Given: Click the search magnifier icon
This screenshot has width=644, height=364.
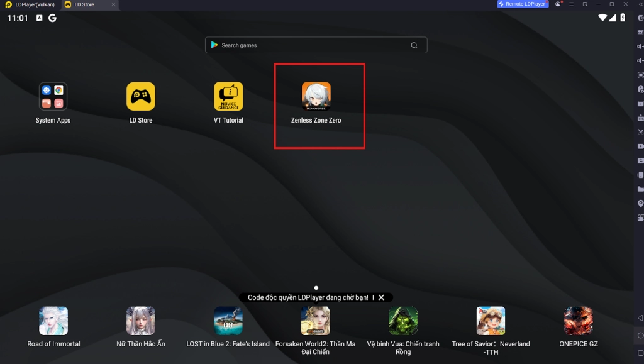Looking at the screenshot, I should tap(414, 45).
